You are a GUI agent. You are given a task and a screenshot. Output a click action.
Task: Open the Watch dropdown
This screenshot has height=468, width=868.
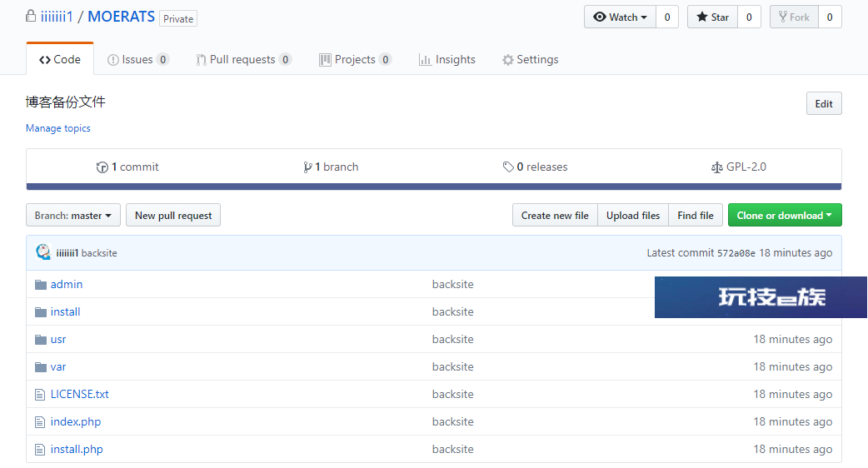coord(620,17)
